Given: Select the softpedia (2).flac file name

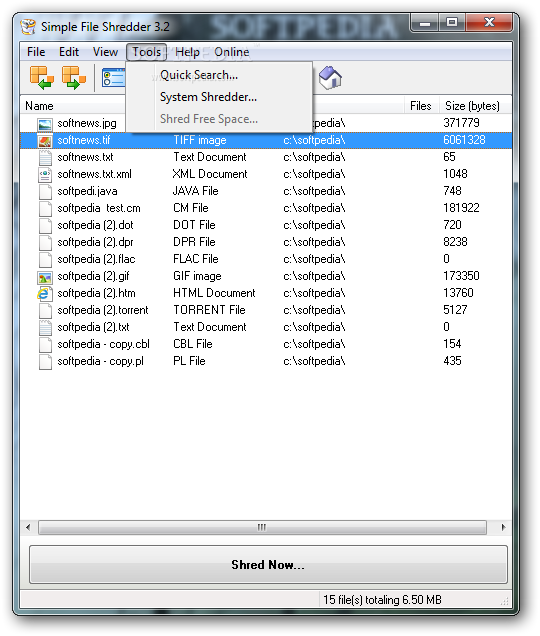Looking at the screenshot, I should click(96, 260).
